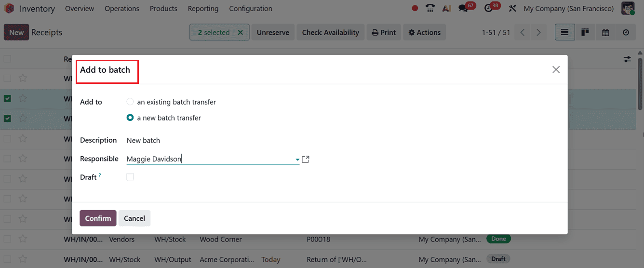The image size is (644, 268).
Task: Switch to the calendar view
Action: tap(605, 32)
